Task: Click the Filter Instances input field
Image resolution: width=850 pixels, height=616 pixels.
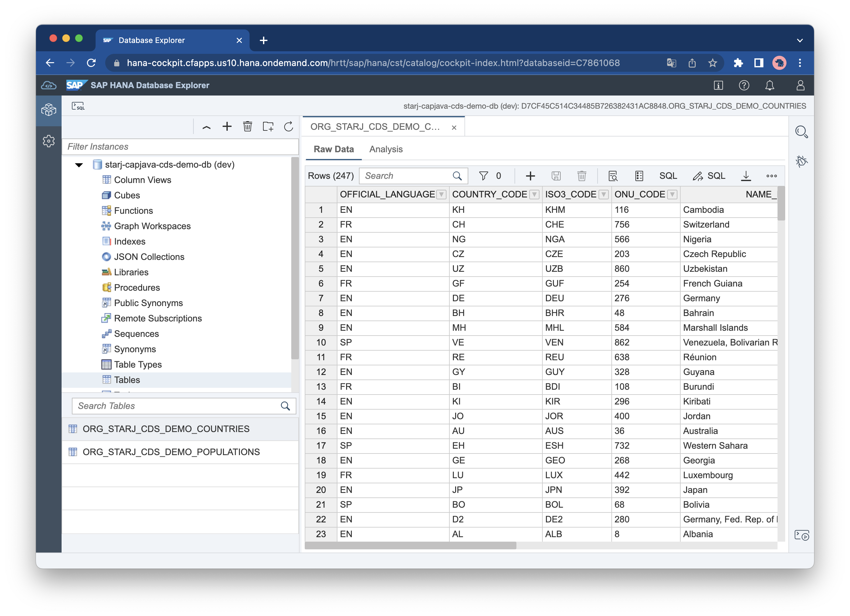Action: [180, 147]
